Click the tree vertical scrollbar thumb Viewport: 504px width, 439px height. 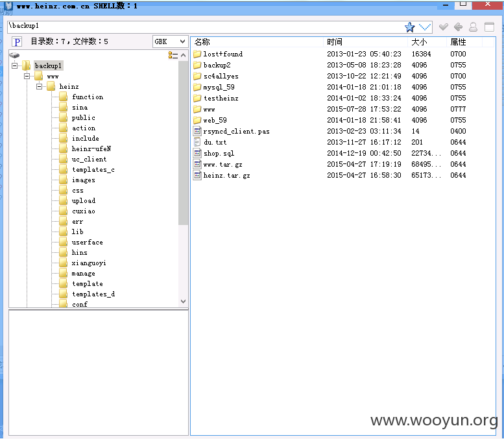[183, 143]
